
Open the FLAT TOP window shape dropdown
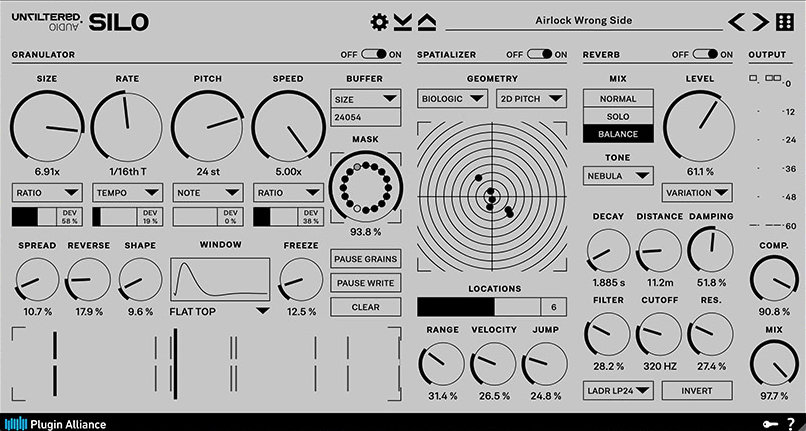pos(219,311)
